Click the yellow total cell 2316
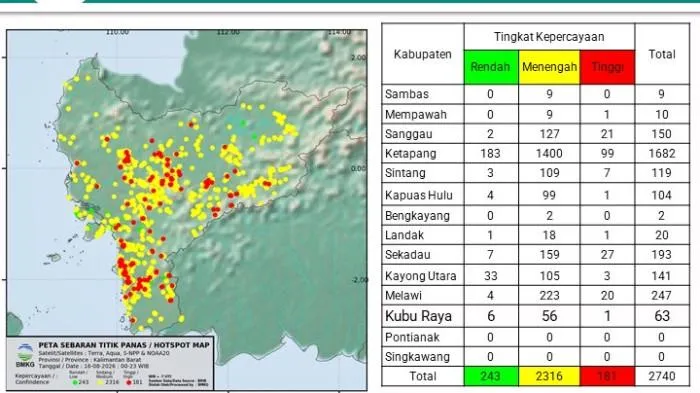Screen dimensions: 700x393 coord(549,376)
